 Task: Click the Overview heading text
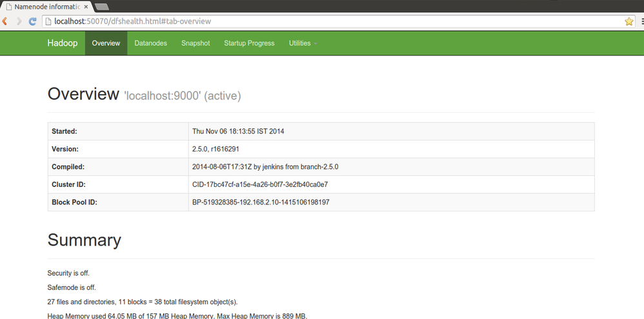pyautogui.click(x=83, y=94)
